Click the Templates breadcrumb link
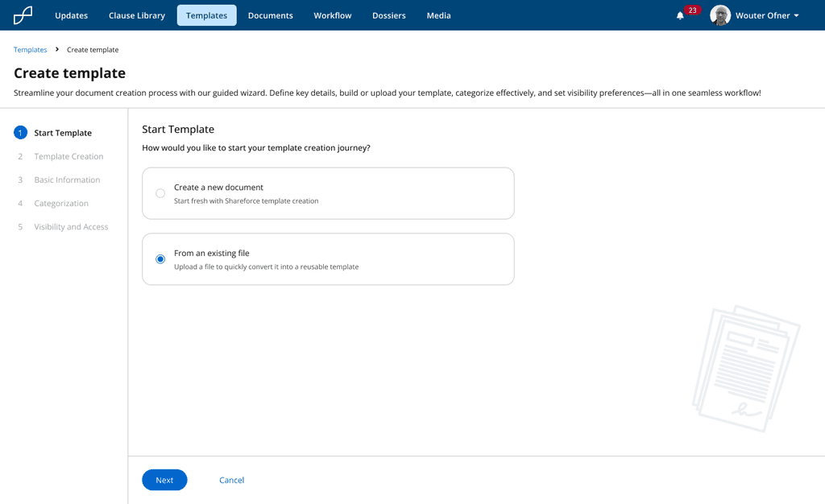The height and width of the screenshot is (504, 825). (x=31, y=49)
